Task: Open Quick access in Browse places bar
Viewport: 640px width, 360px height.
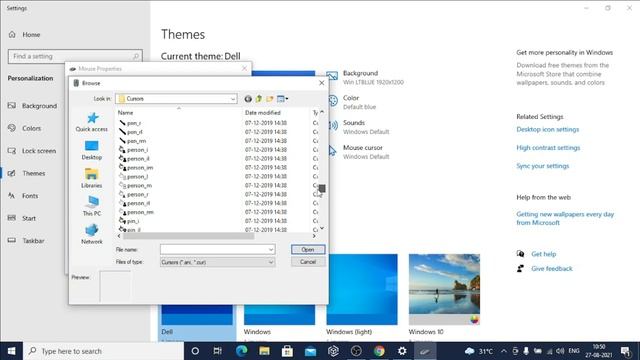Action: [x=92, y=122]
